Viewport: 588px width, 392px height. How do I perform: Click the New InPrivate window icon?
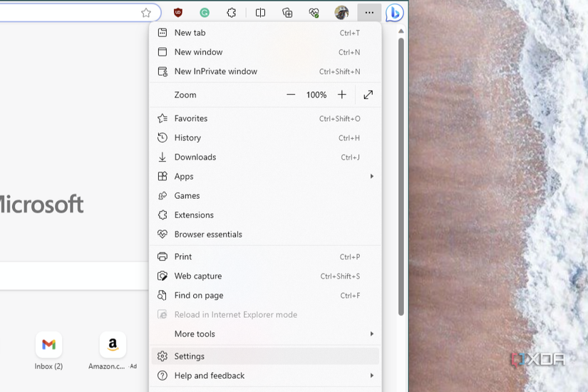(x=163, y=71)
